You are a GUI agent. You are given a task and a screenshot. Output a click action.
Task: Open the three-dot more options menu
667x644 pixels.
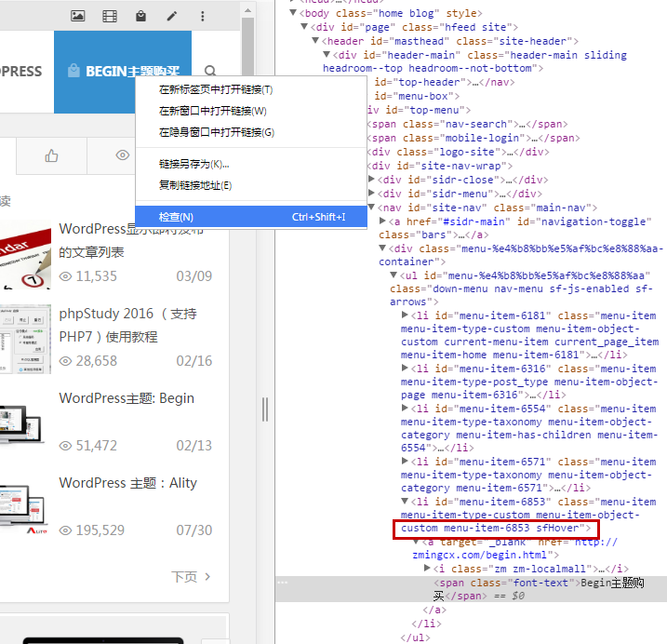click(203, 16)
